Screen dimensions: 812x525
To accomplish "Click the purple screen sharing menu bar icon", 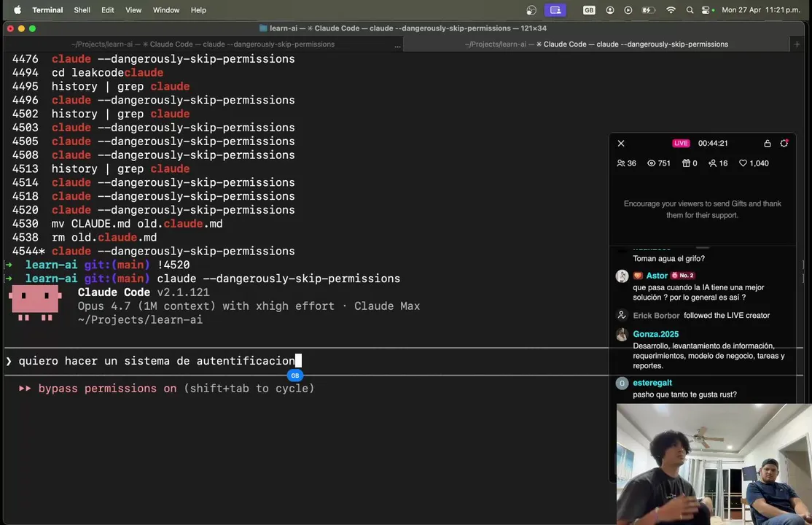I will [x=555, y=10].
